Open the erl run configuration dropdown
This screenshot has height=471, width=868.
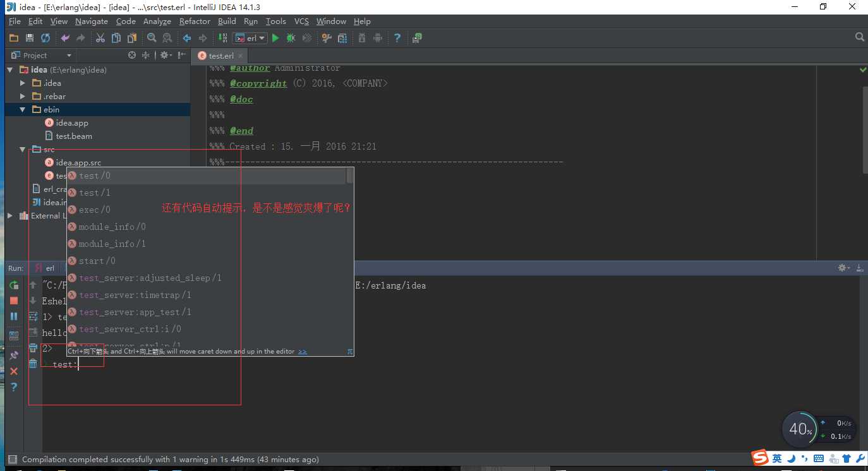[x=250, y=38]
